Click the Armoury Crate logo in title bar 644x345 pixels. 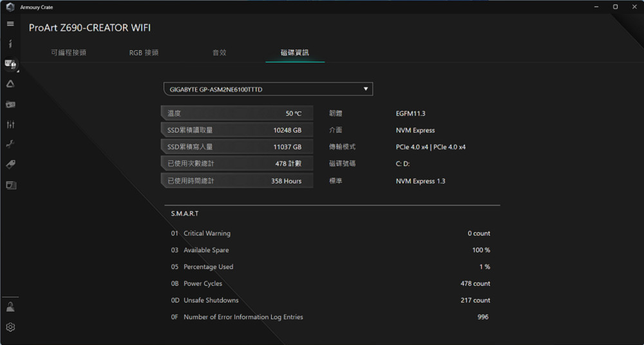(10, 7)
